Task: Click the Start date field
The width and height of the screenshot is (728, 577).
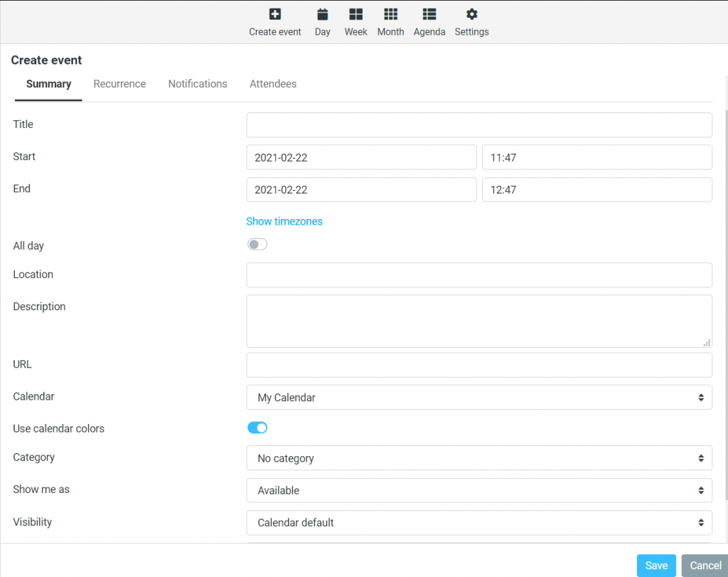Action: click(x=361, y=157)
